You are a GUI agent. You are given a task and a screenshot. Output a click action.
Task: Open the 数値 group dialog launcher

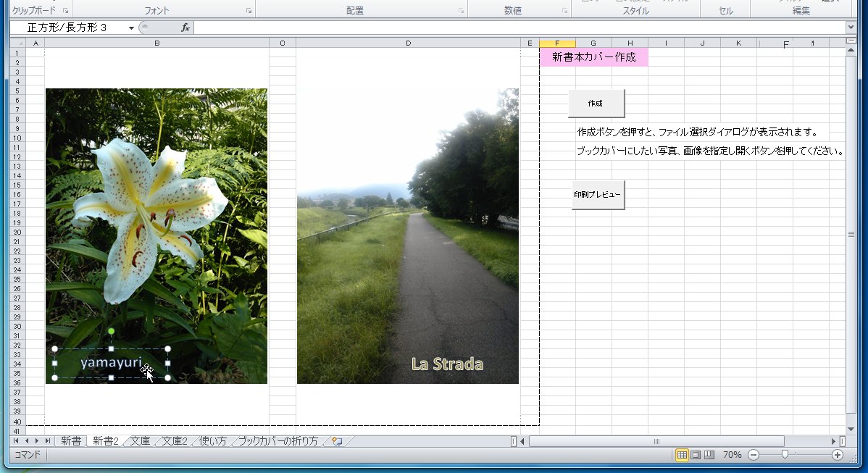[564, 11]
